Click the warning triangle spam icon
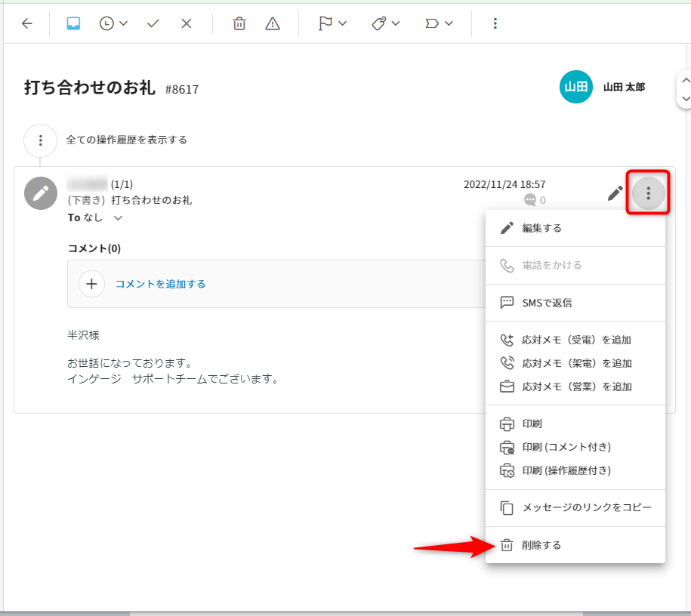The image size is (691, 616). [273, 23]
